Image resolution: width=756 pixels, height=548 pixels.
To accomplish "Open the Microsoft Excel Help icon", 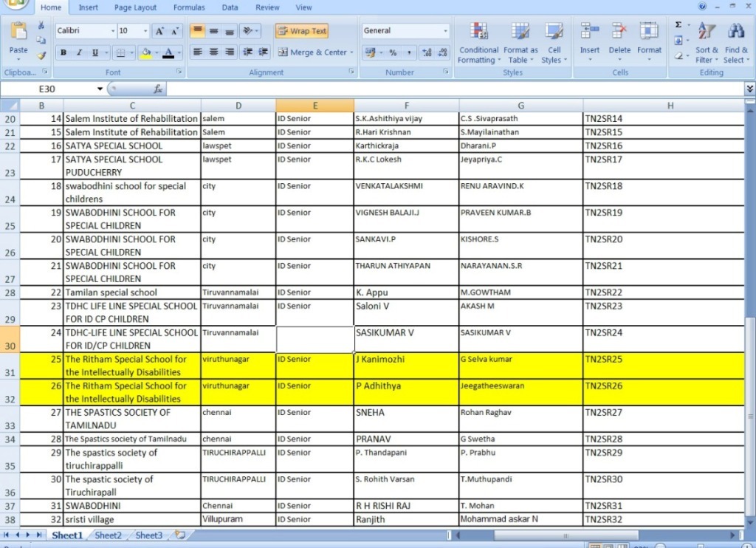I will 702,6.
